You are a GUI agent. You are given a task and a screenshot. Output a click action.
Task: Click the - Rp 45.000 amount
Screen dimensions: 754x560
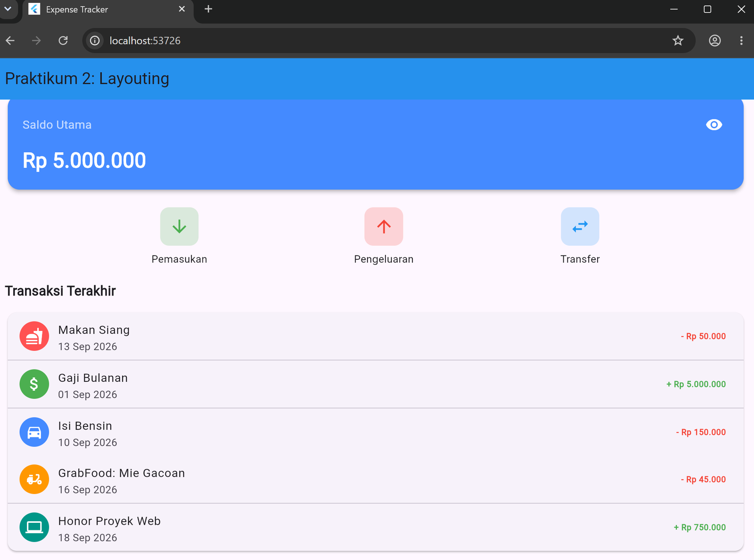(x=703, y=479)
